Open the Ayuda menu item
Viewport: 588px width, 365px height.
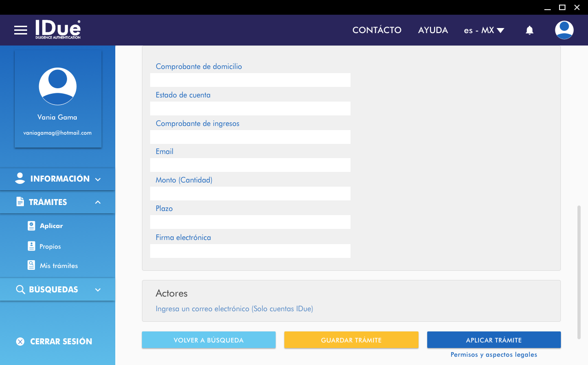[x=433, y=30]
